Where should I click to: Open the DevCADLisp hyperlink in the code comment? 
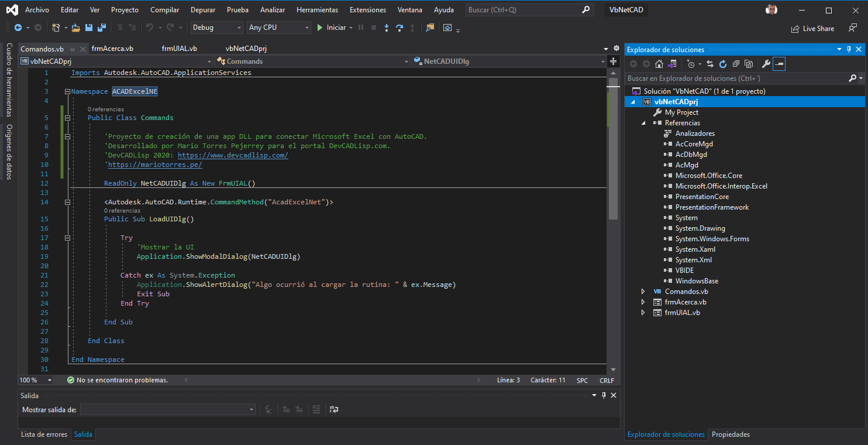(233, 155)
